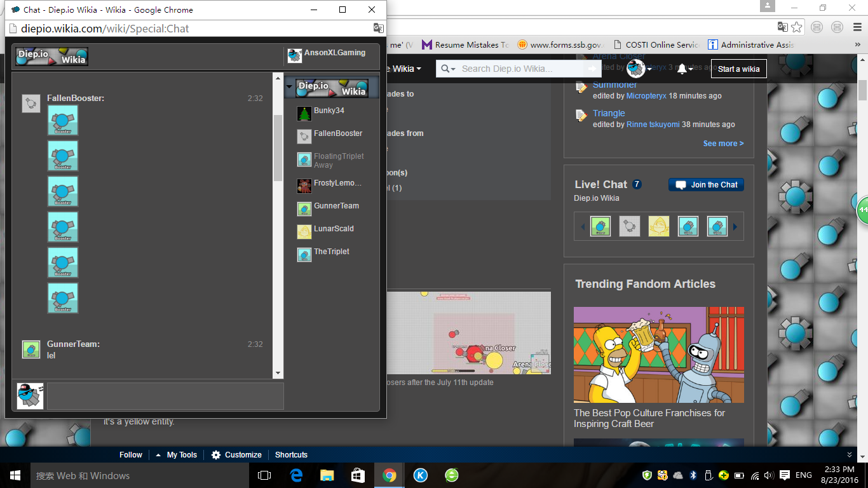Show next chat users with right arrow
Screen dimensions: 868x488
pyautogui.click(x=735, y=227)
